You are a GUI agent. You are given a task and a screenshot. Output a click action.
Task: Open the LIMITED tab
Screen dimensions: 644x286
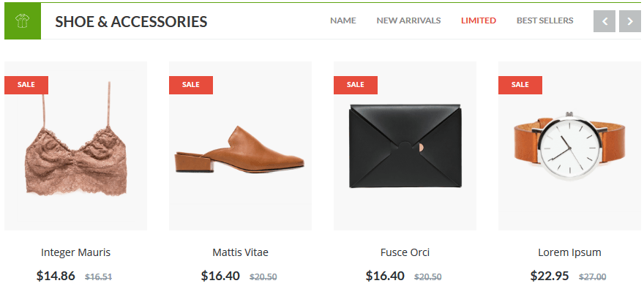(479, 20)
